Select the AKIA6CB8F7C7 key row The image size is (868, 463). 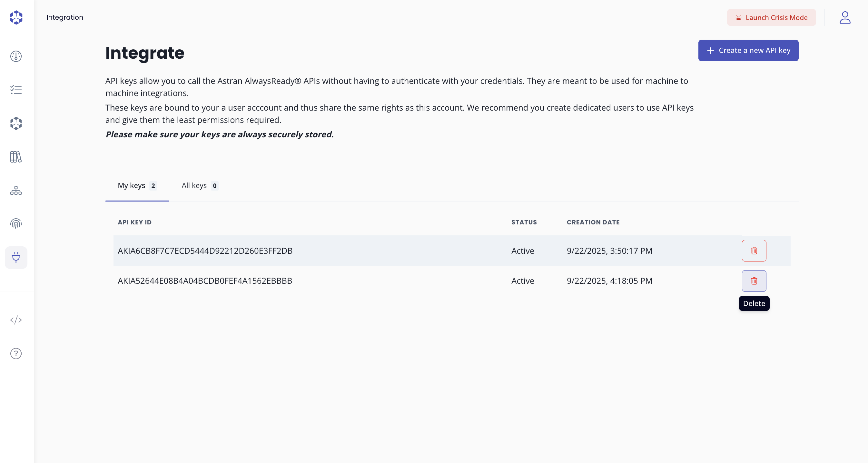pos(205,251)
